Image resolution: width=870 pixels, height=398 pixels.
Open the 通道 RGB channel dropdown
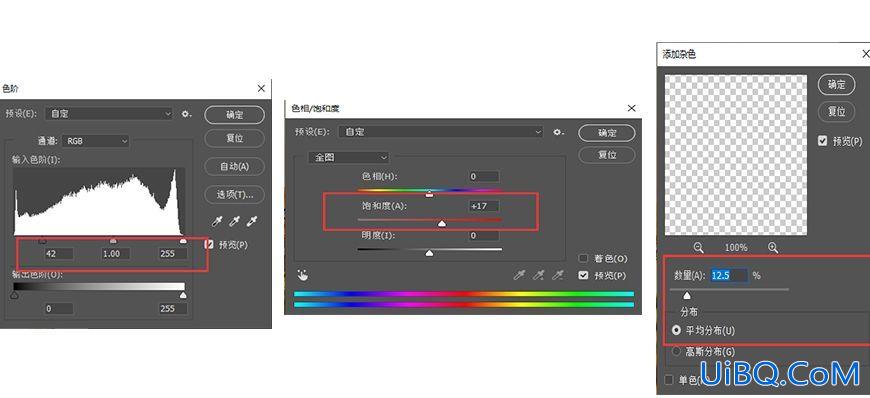tap(96, 141)
